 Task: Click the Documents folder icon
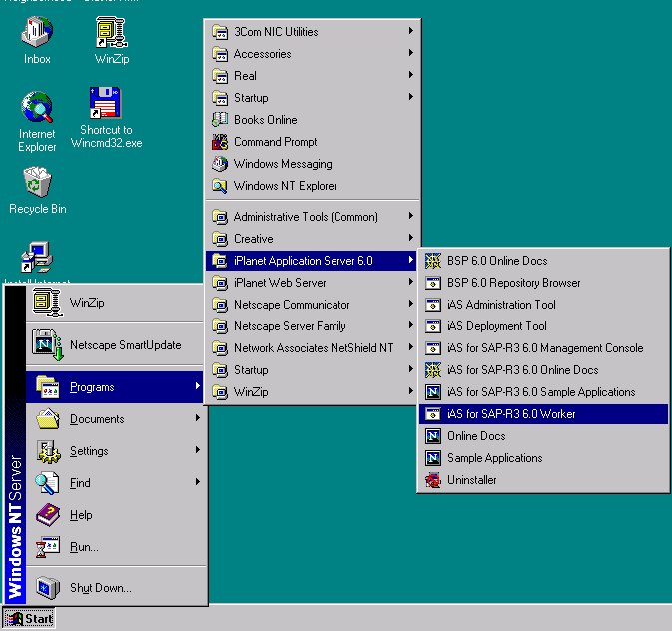(48, 419)
